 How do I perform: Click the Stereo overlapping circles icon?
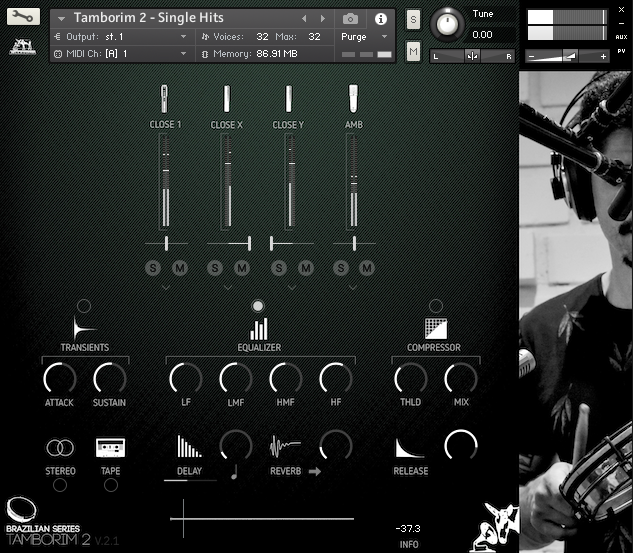(x=60, y=448)
